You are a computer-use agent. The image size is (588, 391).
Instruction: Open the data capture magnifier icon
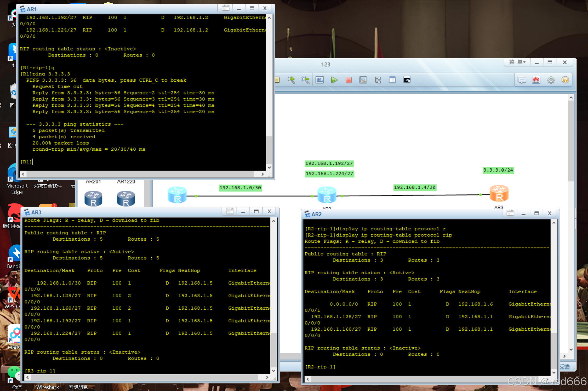(363, 80)
